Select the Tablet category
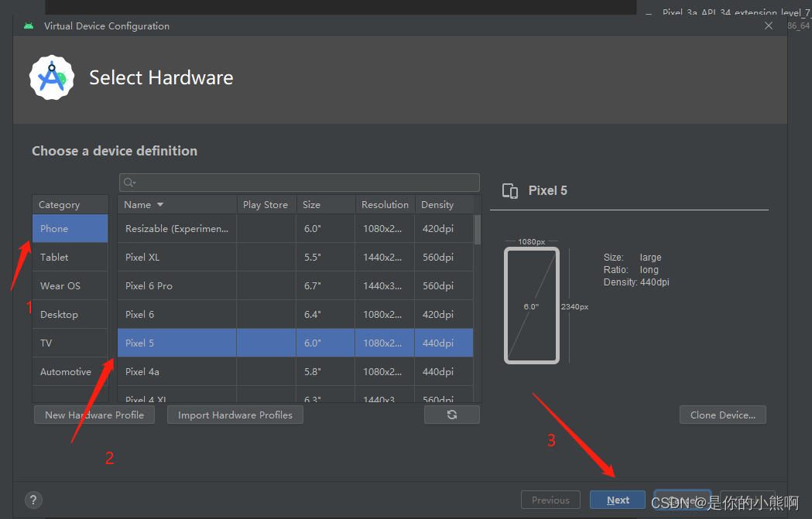Viewport: 812px width, 519px height. coord(70,257)
